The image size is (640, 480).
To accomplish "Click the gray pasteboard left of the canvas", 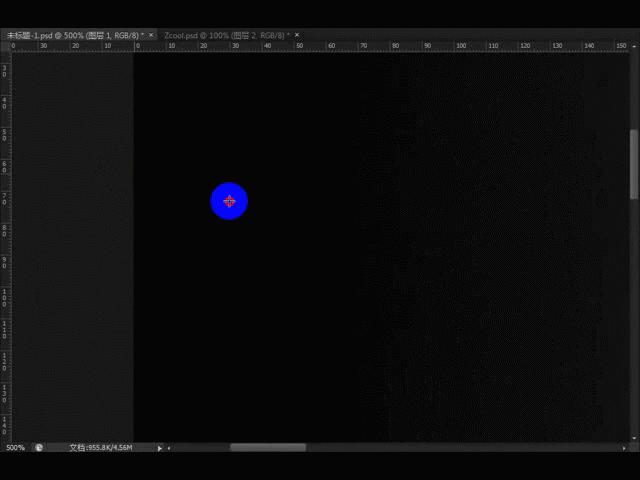I will pos(72,250).
